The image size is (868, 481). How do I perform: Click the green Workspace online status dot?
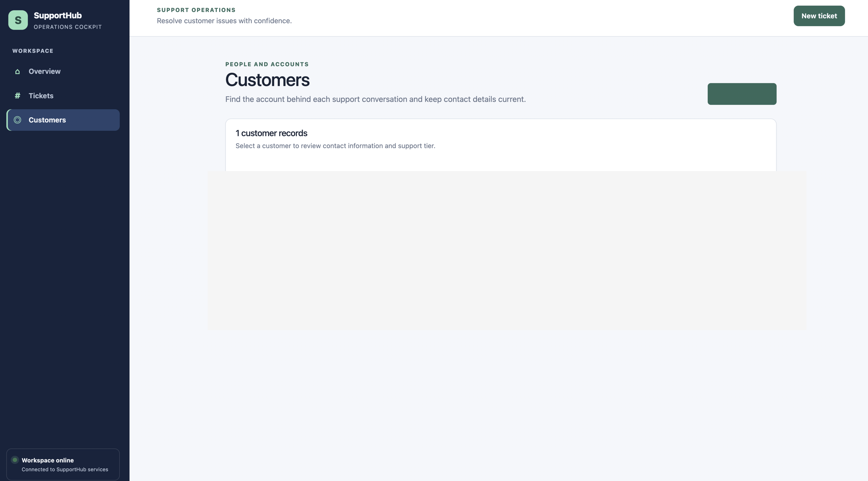coord(15,460)
